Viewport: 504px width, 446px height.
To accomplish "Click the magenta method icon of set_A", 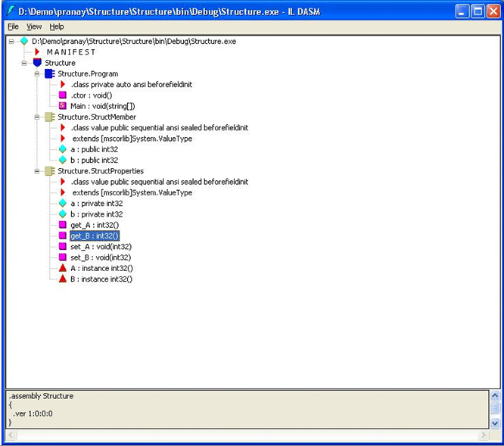I will [x=63, y=246].
